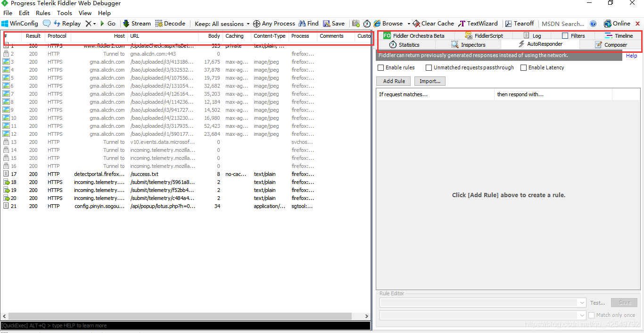The image size is (644, 333).
Task: Open WinConfig from the toolbar
Action: point(20,24)
